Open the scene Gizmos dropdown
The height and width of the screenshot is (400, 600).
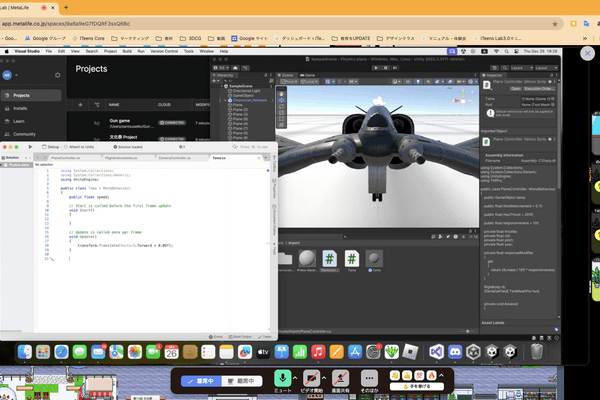coord(472,82)
